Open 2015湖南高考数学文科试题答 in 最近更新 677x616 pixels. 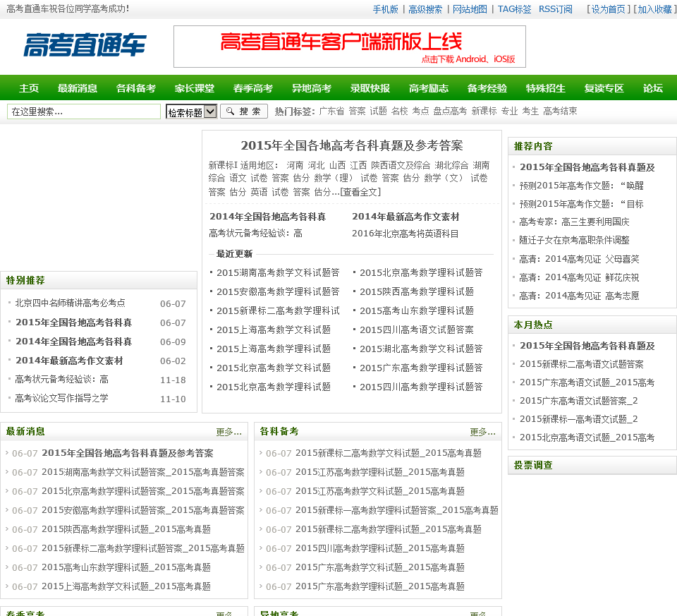click(x=278, y=272)
